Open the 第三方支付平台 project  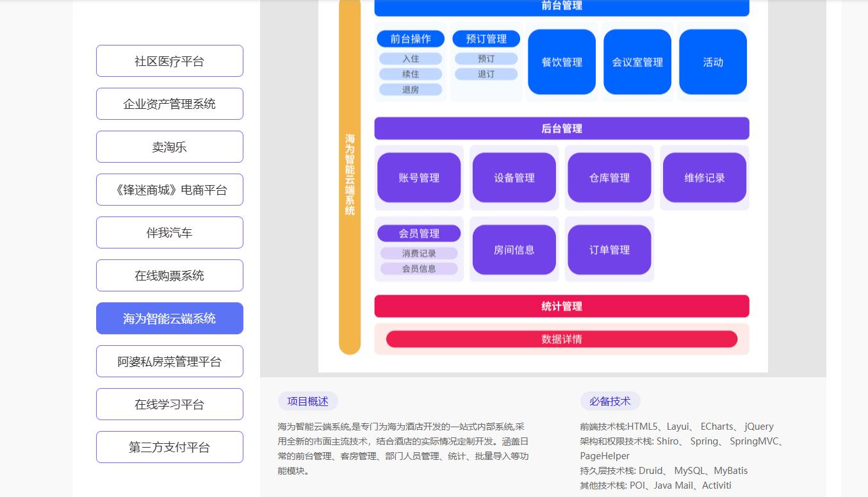coord(169,447)
